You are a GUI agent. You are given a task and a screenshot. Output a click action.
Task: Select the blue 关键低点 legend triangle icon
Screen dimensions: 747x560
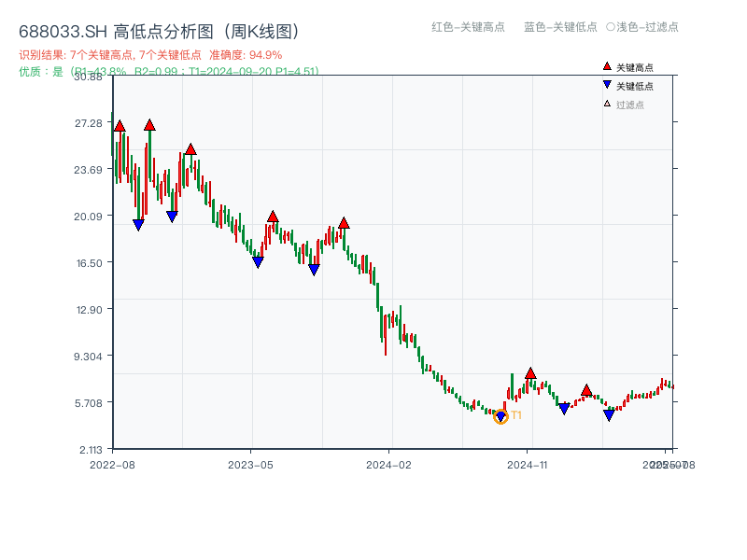tap(607, 84)
